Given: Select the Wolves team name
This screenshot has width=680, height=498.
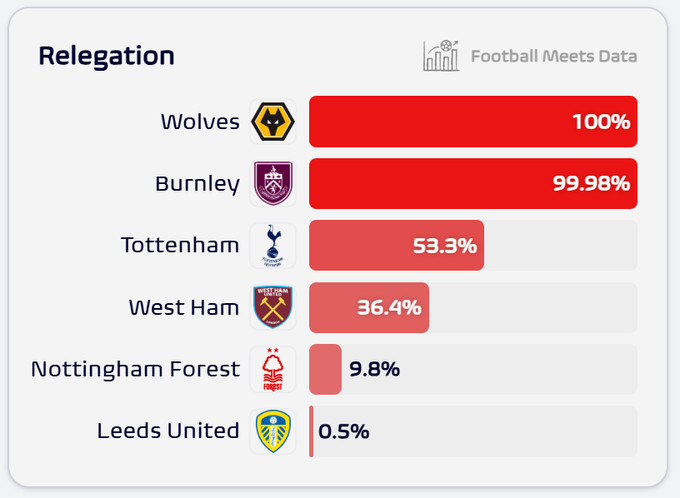Looking at the screenshot, I should click(x=200, y=122).
